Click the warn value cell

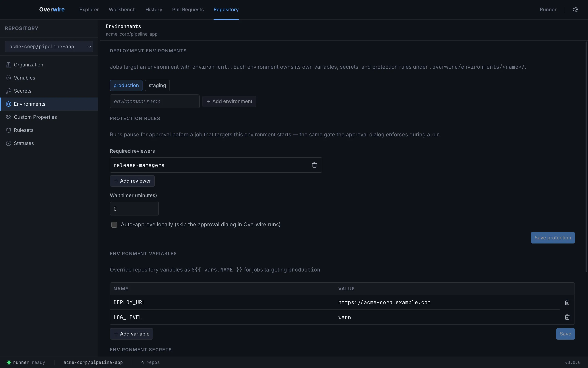coord(448,317)
